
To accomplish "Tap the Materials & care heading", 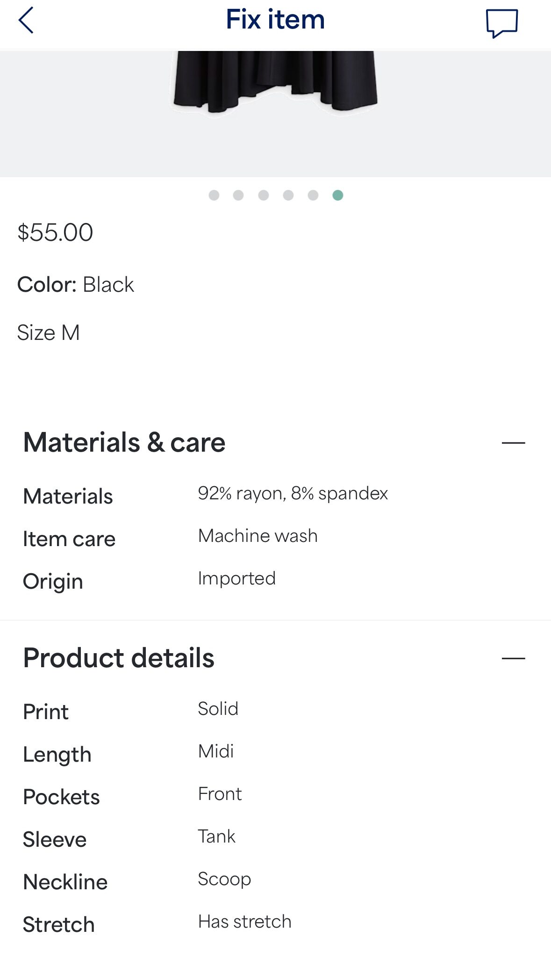I will (x=124, y=442).
